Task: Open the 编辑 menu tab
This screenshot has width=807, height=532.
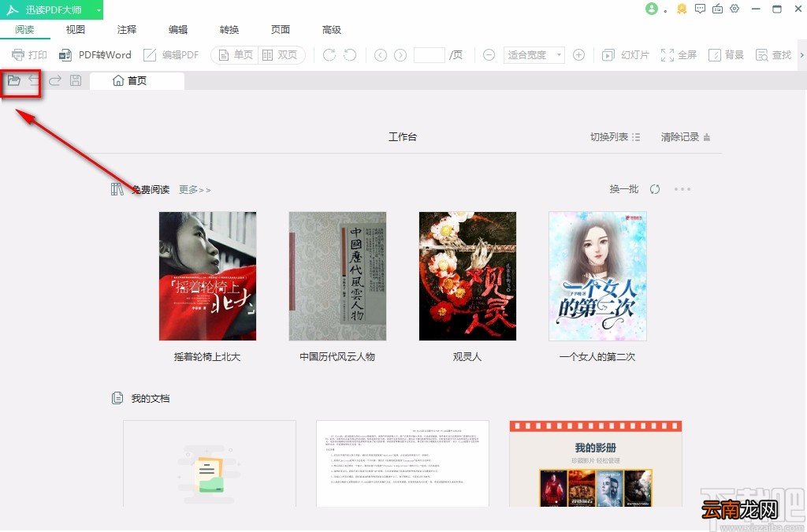Action: click(x=178, y=30)
